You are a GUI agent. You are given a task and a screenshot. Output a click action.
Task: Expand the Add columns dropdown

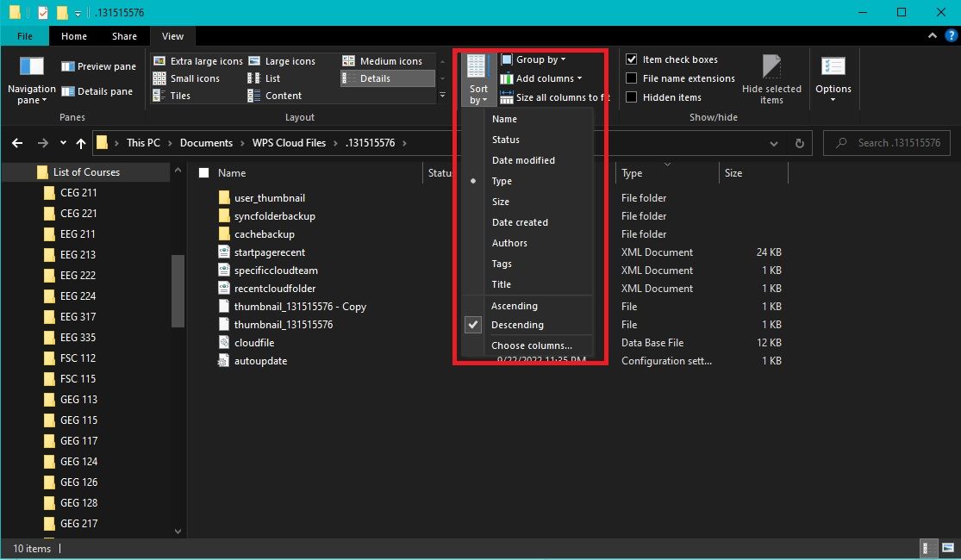[543, 78]
